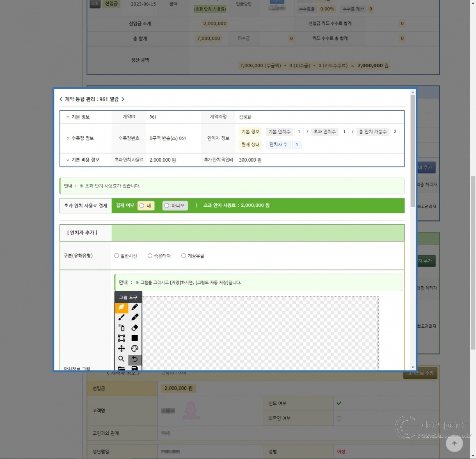
Task: Select the fountain pen drawing tool
Action: (x=121, y=307)
